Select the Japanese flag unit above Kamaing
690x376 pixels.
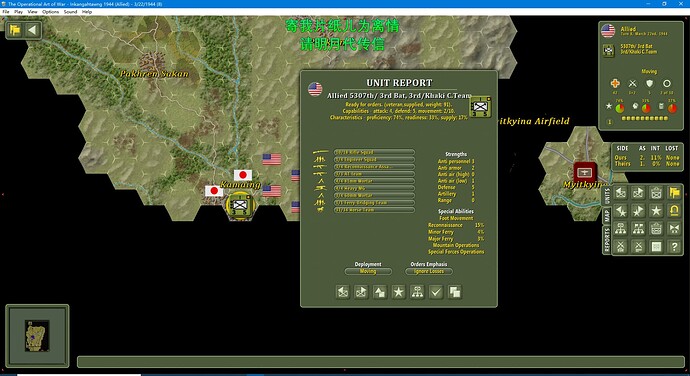[x=243, y=175]
